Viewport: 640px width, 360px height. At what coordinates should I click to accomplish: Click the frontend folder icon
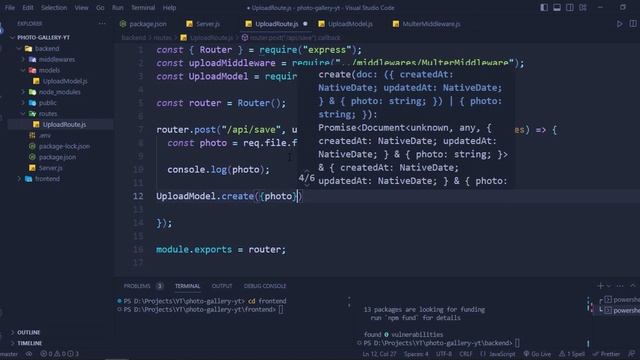point(28,179)
